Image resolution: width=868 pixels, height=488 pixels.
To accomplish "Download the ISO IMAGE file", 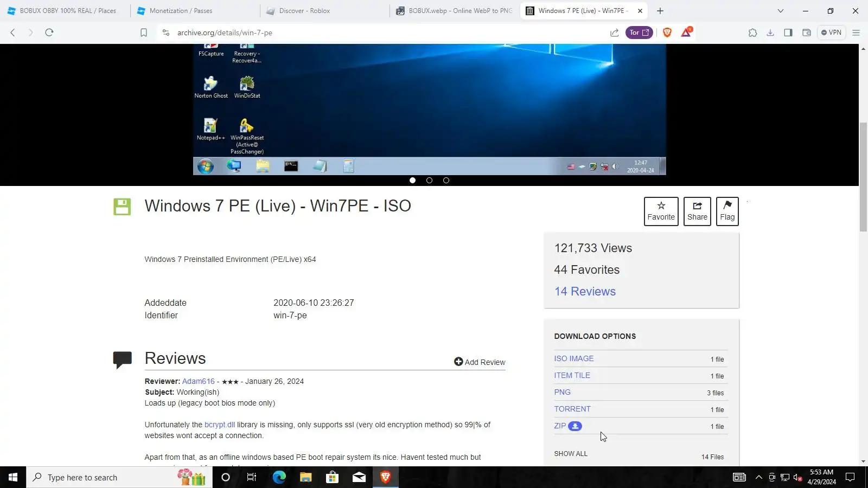I will 574,359.
